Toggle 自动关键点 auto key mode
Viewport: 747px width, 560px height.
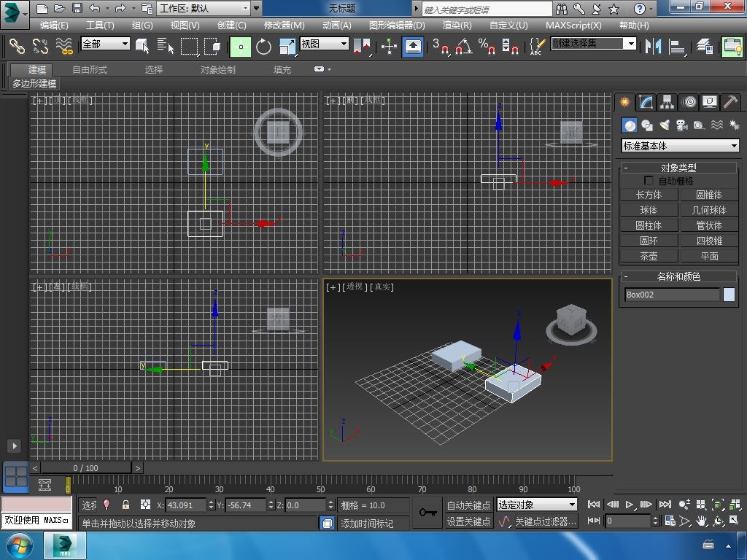point(468,505)
